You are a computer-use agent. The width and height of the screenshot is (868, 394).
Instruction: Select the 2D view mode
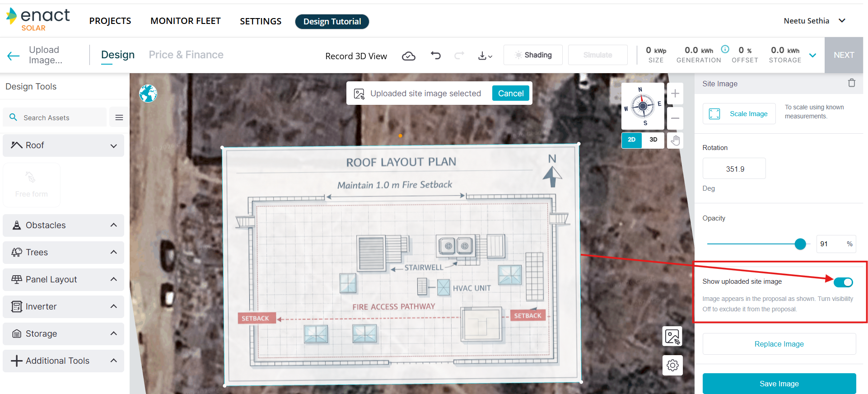pos(631,140)
